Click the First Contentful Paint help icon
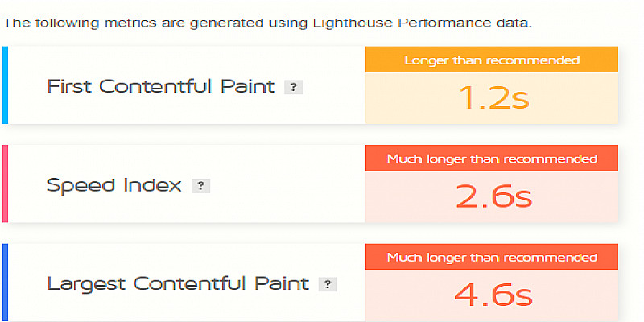This screenshot has width=644, height=322. 294,87
